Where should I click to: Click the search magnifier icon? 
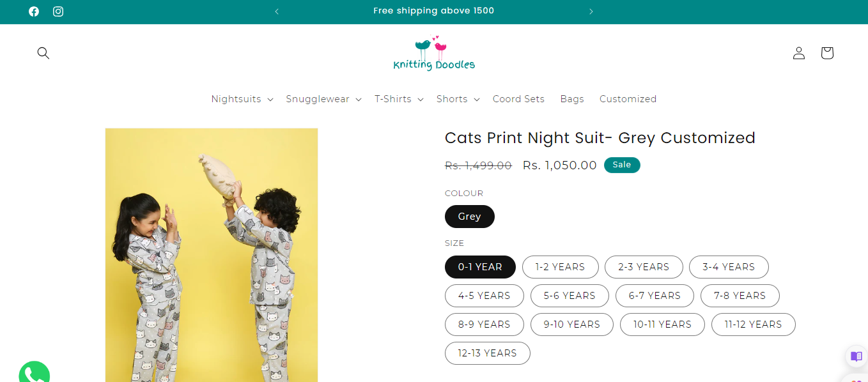point(43,53)
